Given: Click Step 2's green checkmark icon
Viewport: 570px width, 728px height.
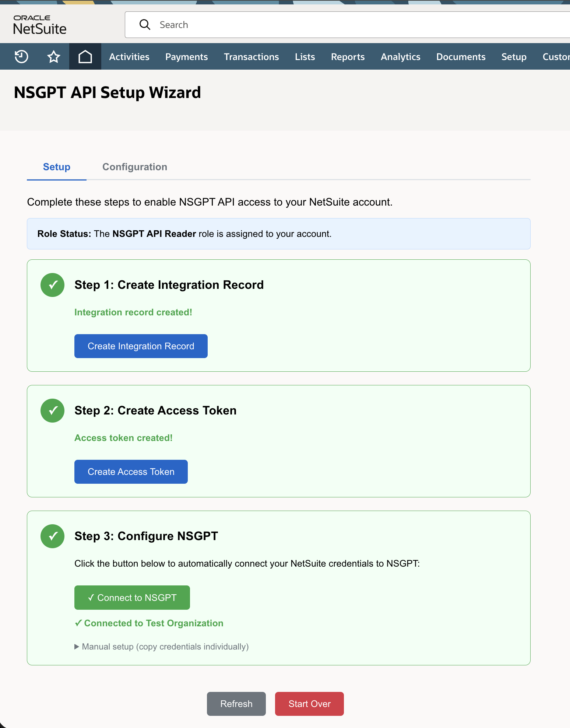Looking at the screenshot, I should 52,410.
